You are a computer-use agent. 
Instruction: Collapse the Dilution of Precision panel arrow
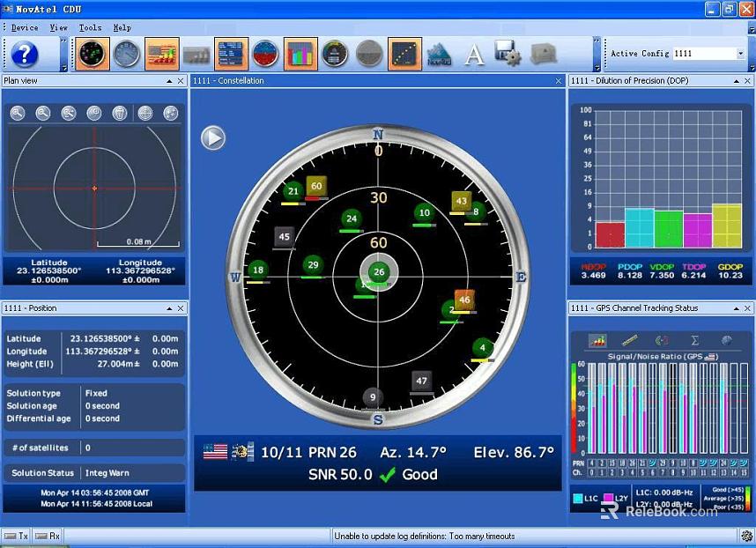[x=737, y=81]
